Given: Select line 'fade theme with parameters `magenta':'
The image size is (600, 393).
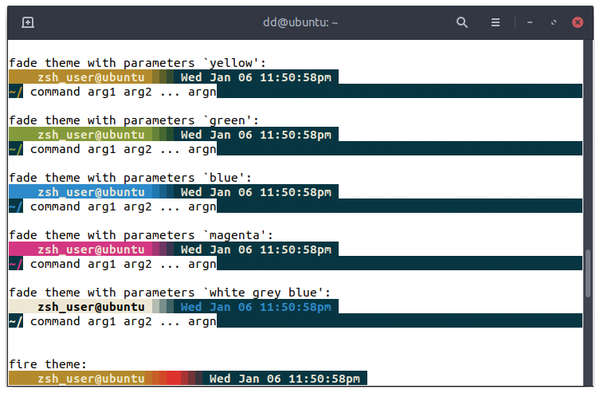Looking at the screenshot, I should (141, 235).
